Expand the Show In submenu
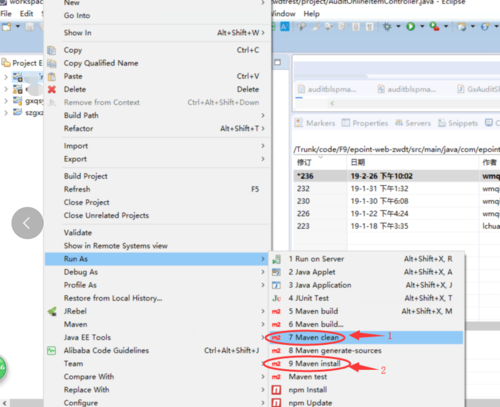Screen dimensions: 500x407 pos(157,33)
